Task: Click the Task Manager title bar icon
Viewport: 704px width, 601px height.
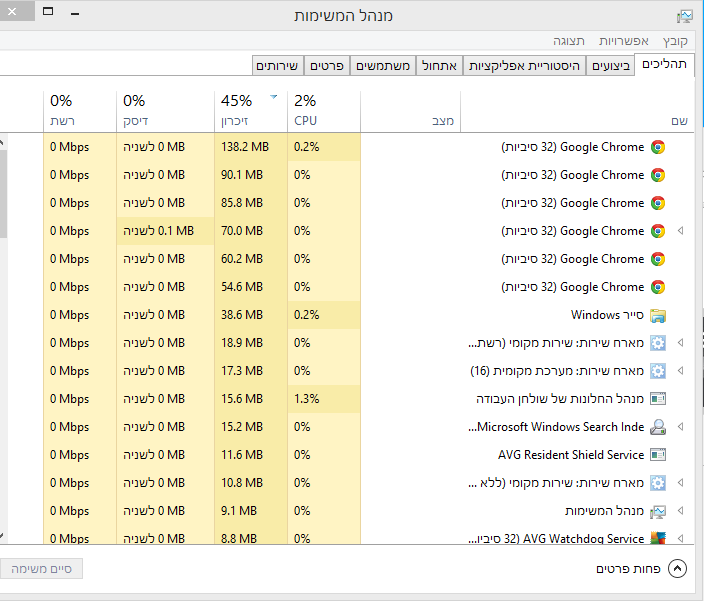Action: tap(685, 16)
